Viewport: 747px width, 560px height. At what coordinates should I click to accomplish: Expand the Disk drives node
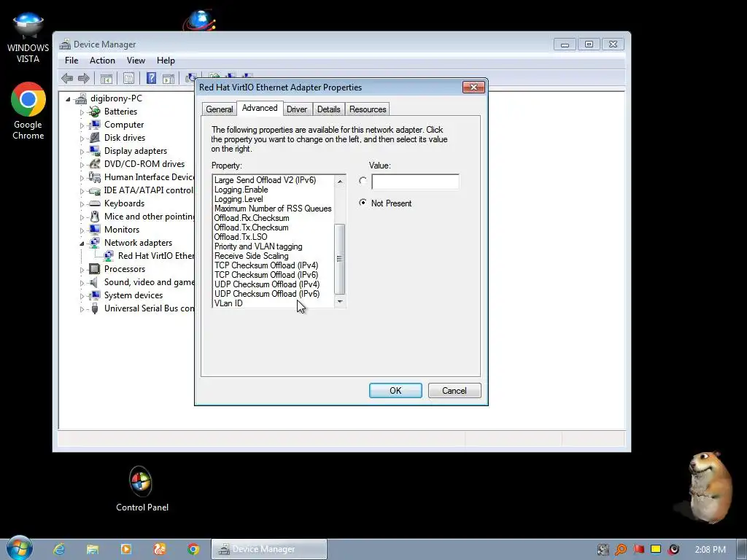click(82, 139)
